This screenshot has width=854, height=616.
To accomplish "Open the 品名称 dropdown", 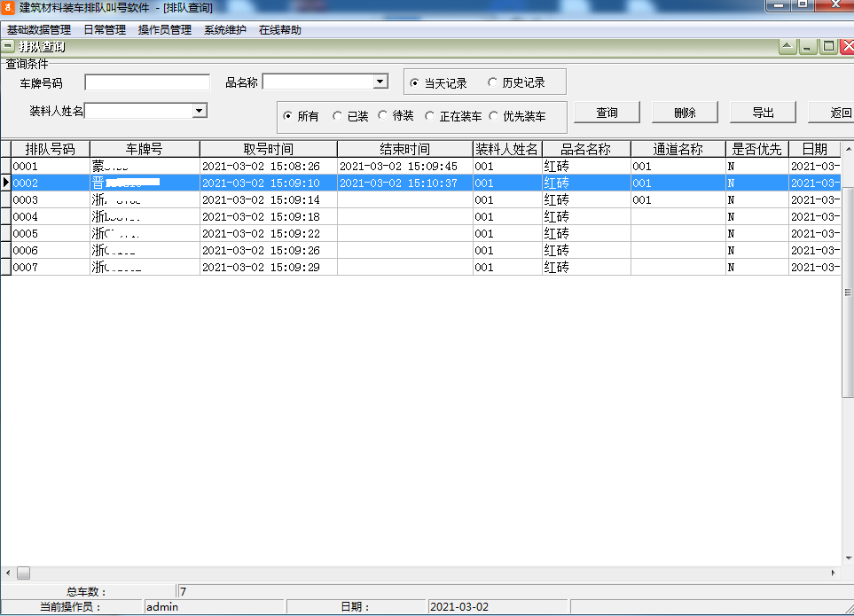I will coord(381,81).
